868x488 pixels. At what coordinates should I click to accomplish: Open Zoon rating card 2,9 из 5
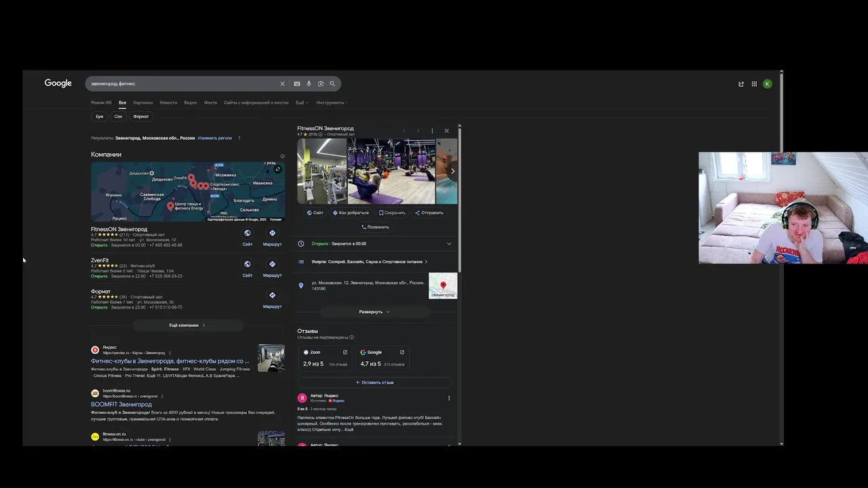point(325,359)
